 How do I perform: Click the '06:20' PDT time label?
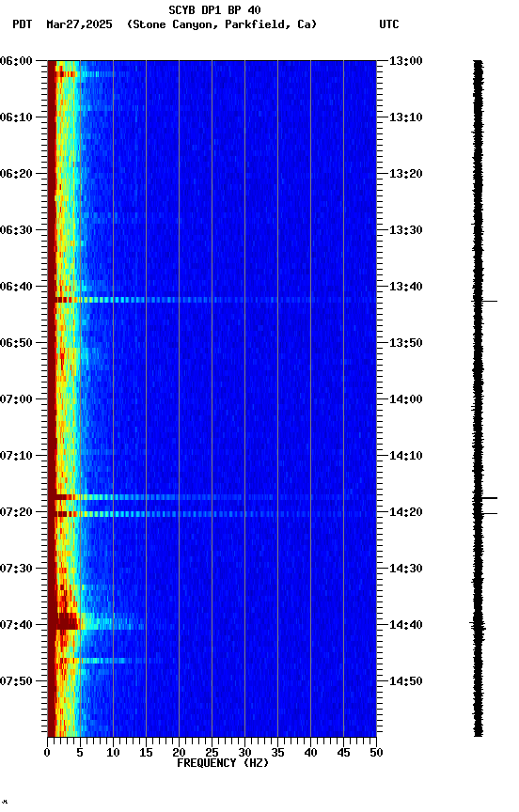16,174
